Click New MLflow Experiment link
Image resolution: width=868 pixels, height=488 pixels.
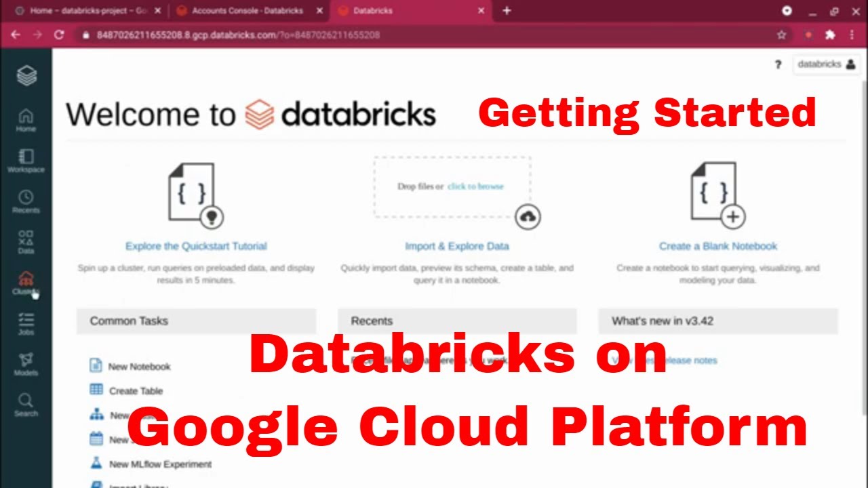[160, 464]
